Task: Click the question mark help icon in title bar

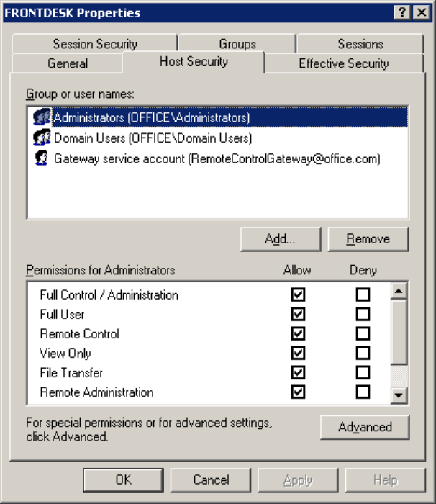Action: point(401,13)
